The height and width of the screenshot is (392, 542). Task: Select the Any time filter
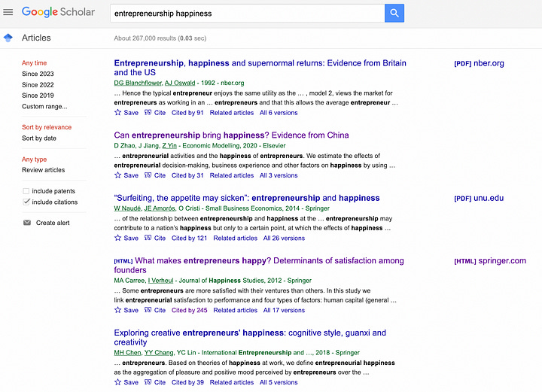pos(34,63)
